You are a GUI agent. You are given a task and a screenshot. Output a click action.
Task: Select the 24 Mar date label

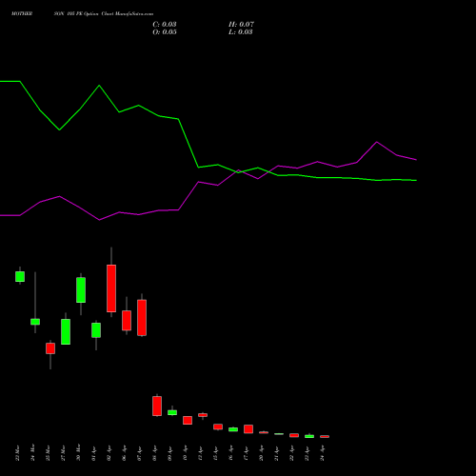tap(32, 453)
